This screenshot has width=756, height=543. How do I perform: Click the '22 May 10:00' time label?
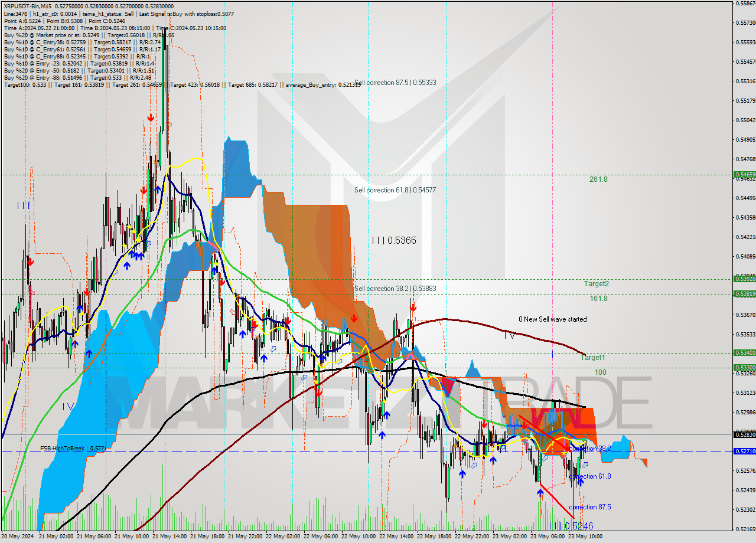[359, 537]
